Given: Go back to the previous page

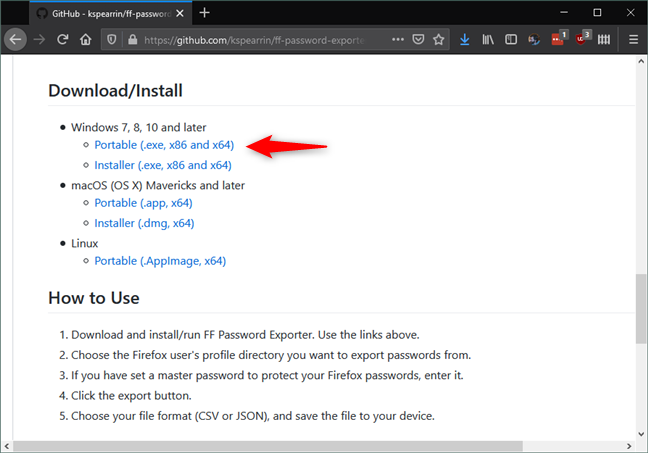Looking at the screenshot, I should pos(15,40).
